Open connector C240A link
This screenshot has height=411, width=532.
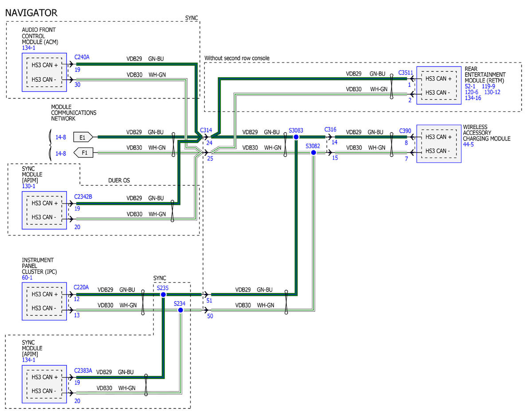(83, 57)
